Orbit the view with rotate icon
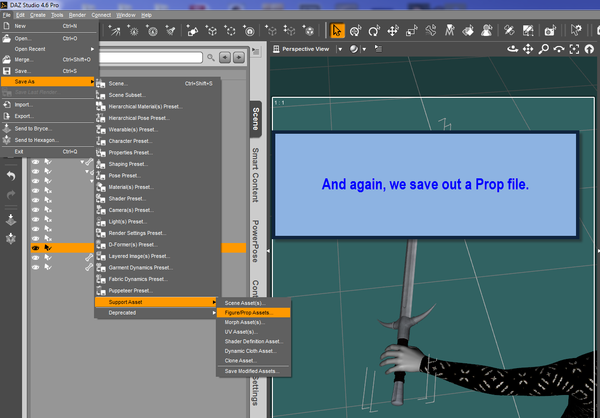 click(513, 49)
